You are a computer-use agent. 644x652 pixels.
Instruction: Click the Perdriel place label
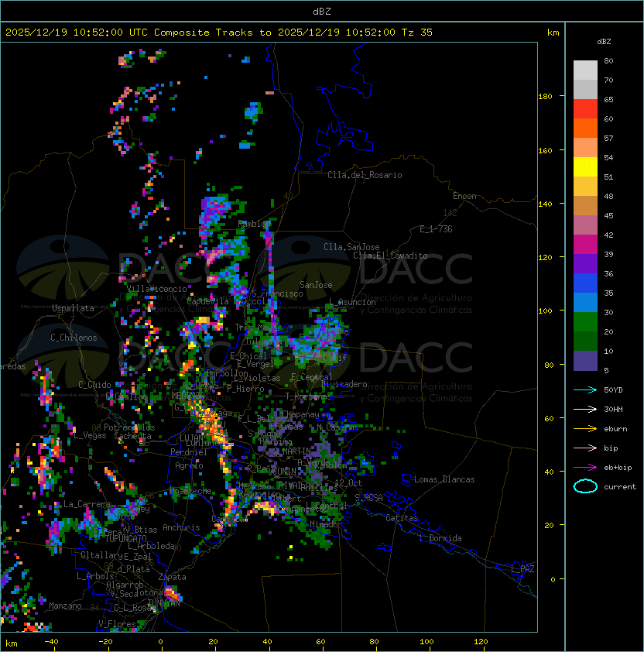point(189,452)
